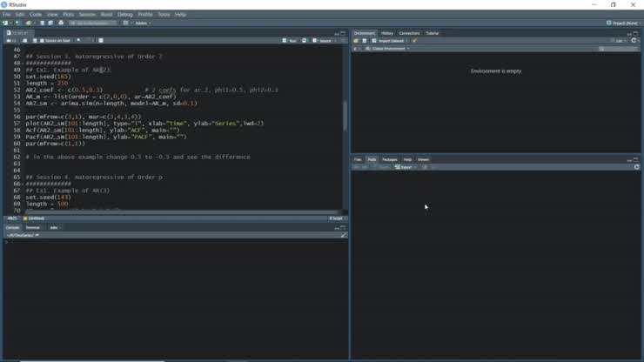Expand the Global Environment dropdown

(390, 49)
